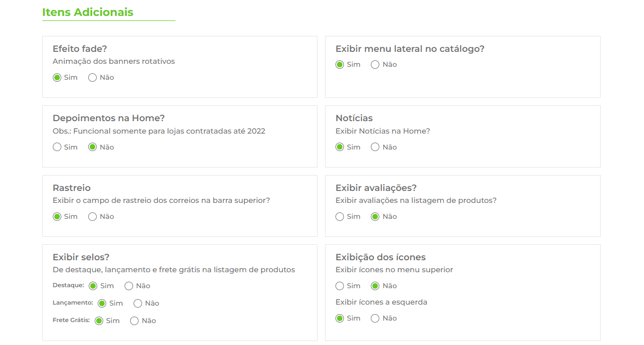Choose Não for Destaque seal
This screenshot has width=644, height=345.
[x=129, y=286]
